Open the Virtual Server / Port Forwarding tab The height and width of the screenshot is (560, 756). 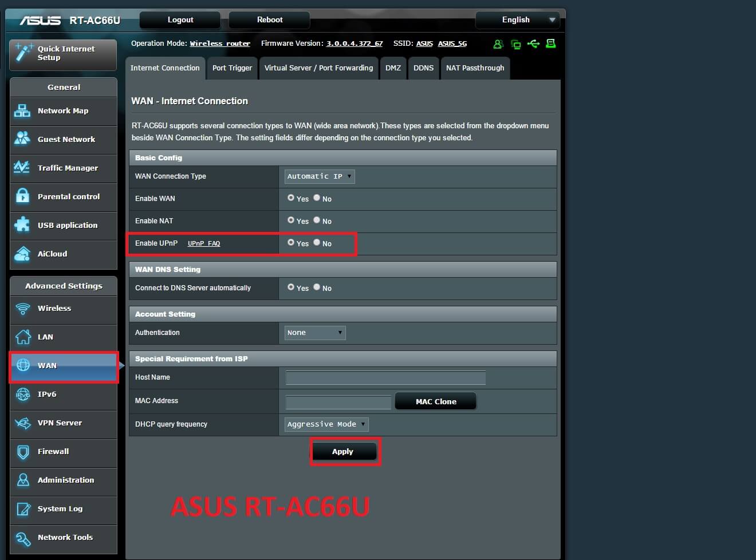point(318,68)
